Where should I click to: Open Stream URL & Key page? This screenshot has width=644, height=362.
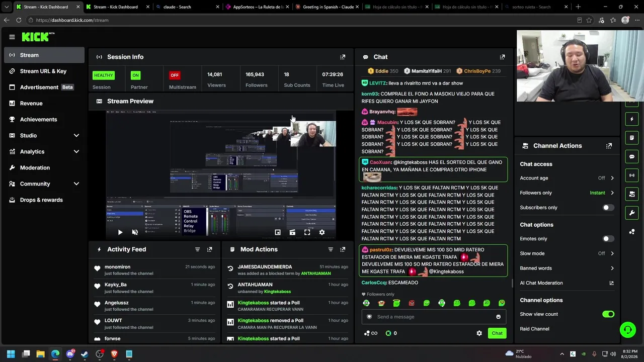(44, 71)
